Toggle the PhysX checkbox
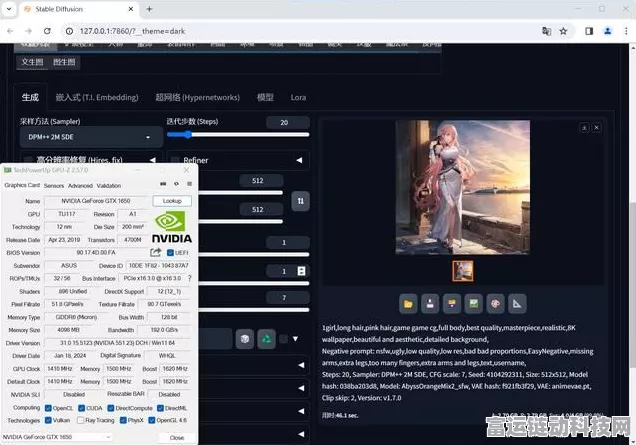The image size is (636, 445). pos(123,420)
